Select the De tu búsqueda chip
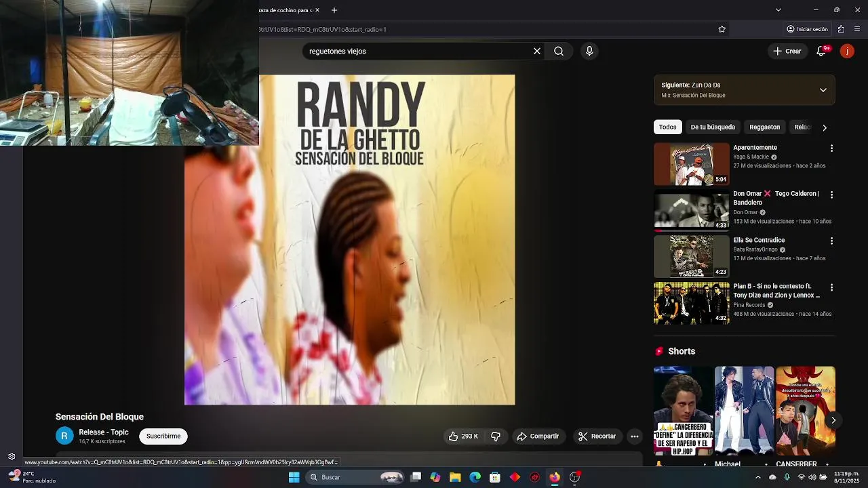The image size is (868, 488). pyautogui.click(x=713, y=127)
